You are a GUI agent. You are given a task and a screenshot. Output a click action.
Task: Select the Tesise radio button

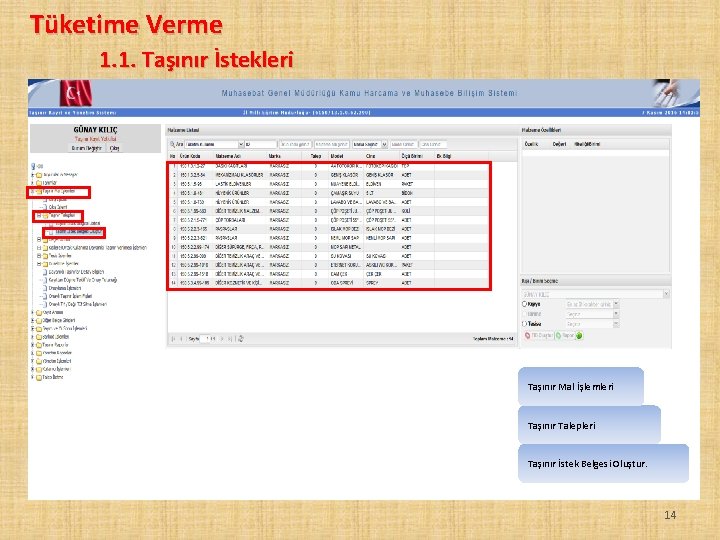pos(524,324)
